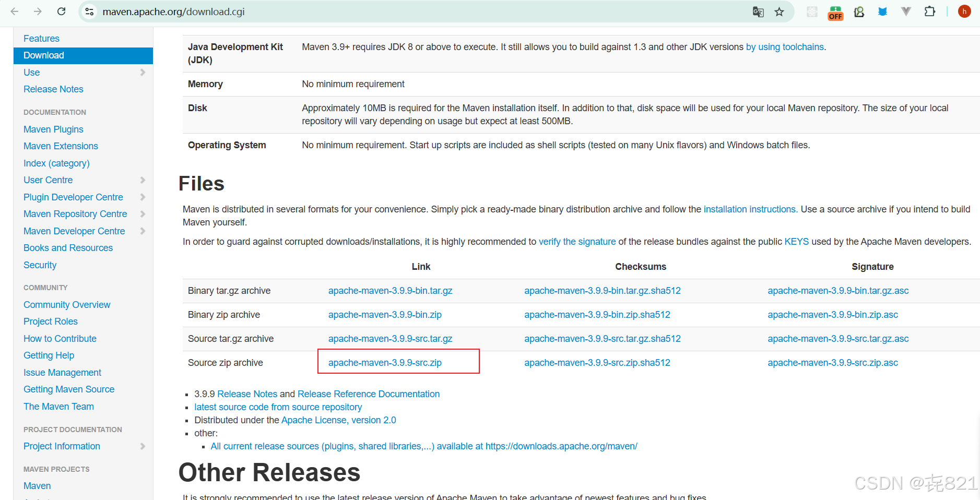Image resolution: width=980 pixels, height=500 pixels.
Task: Open the green figure extension icon
Action: [859, 11]
